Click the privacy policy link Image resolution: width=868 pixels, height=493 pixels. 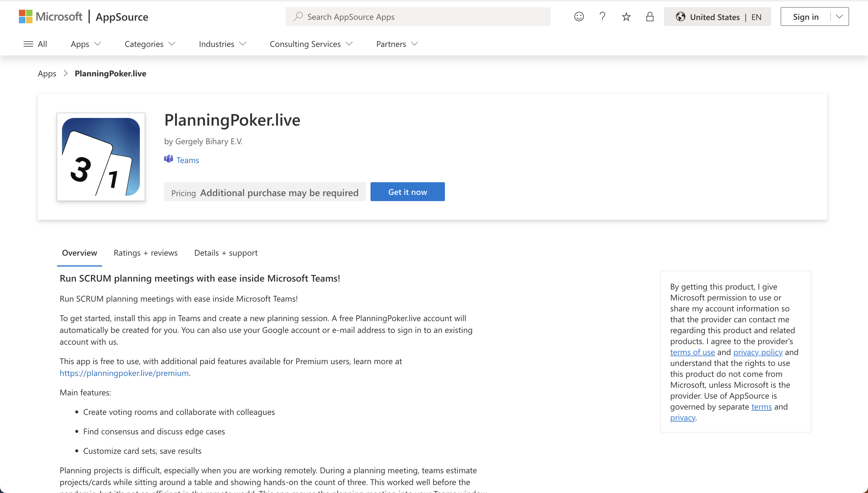click(x=758, y=352)
